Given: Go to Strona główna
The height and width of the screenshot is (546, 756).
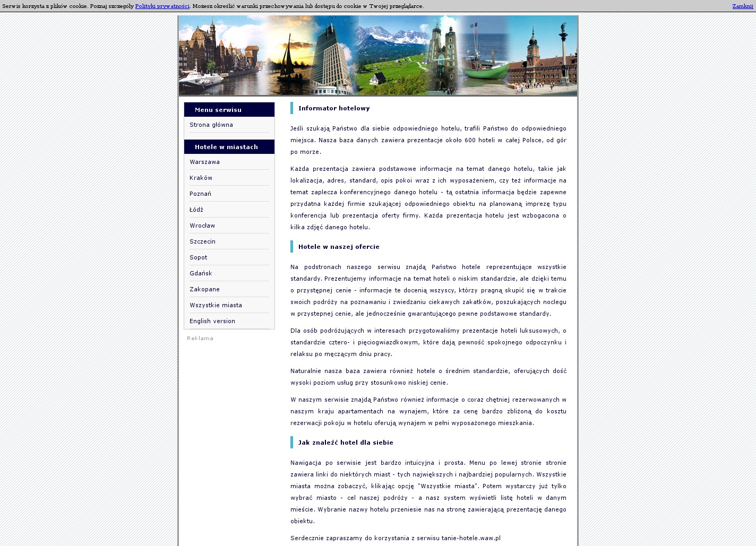Looking at the screenshot, I should pyautogui.click(x=211, y=125).
